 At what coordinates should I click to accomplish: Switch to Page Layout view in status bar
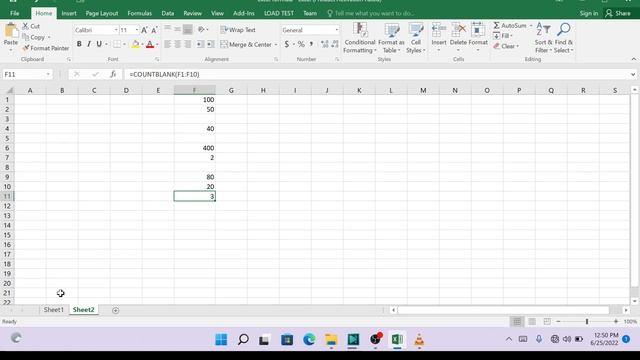[532, 322]
